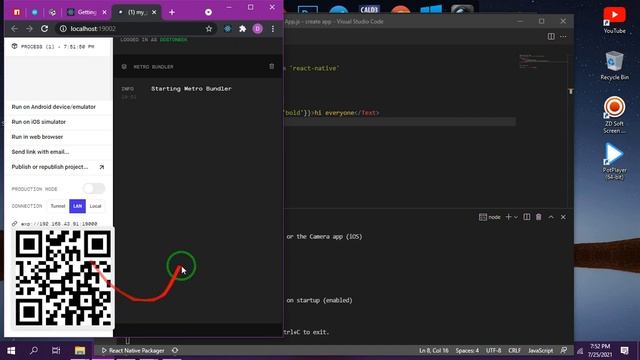Change UTF-8 file encoding
This screenshot has height=360, width=640.
coord(493,350)
